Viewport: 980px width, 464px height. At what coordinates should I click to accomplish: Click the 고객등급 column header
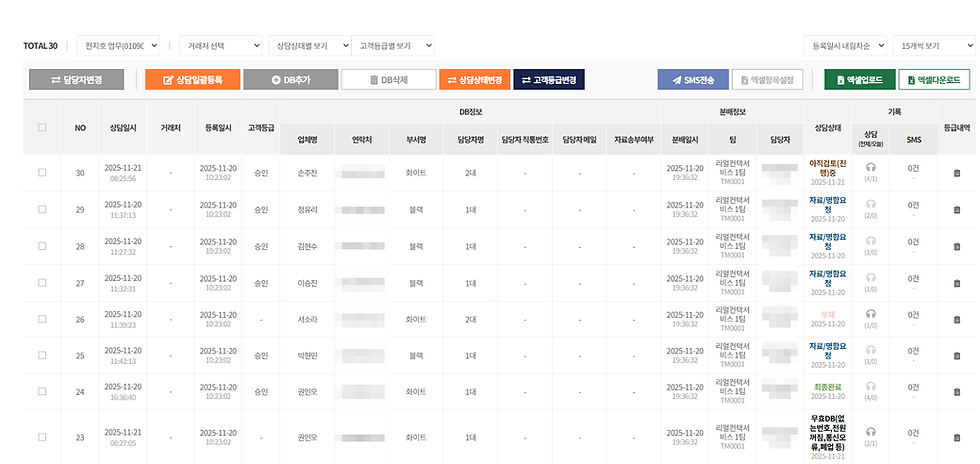(x=261, y=128)
